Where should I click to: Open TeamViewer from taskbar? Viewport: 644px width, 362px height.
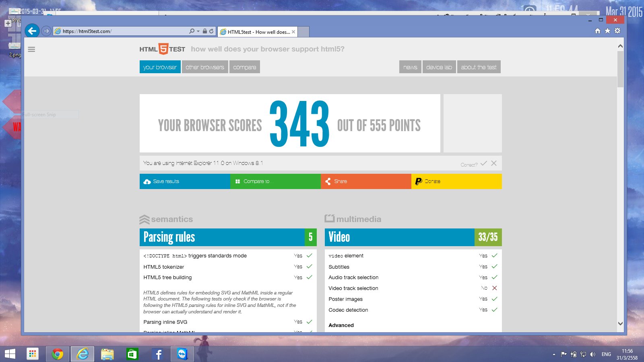(182, 354)
